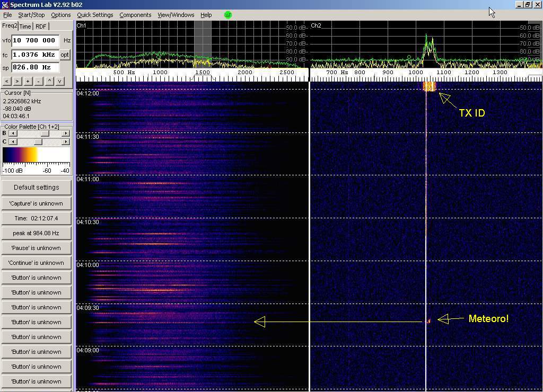The height and width of the screenshot is (392, 543).
Task: Click the Spectrum Lab title bar icon
Action: pos(5,5)
